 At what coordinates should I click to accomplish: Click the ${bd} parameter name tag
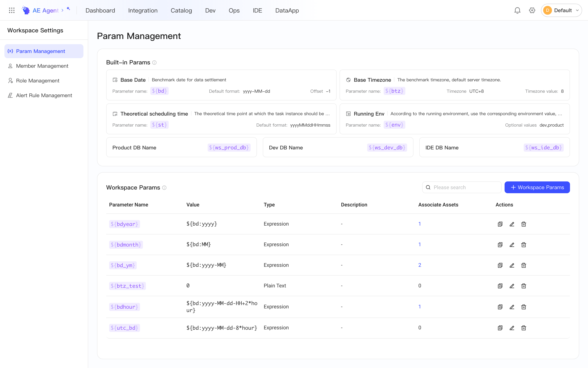pyautogui.click(x=159, y=91)
